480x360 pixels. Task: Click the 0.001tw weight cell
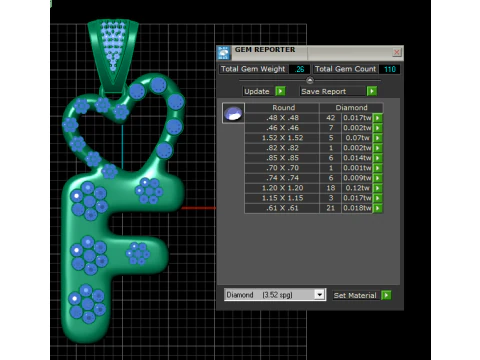coord(357,168)
